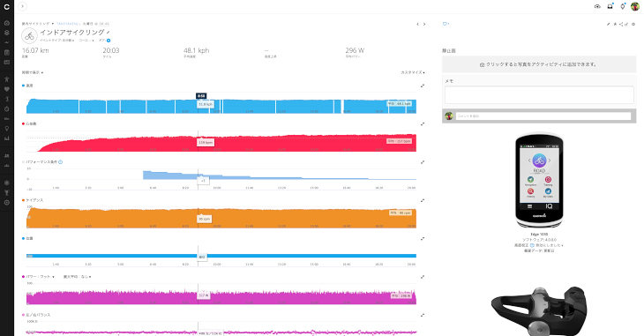Go to the next activity arrow

tap(424, 24)
